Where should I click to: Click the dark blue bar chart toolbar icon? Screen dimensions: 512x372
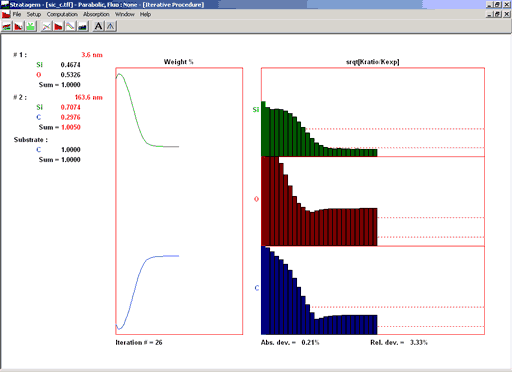point(82,26)
